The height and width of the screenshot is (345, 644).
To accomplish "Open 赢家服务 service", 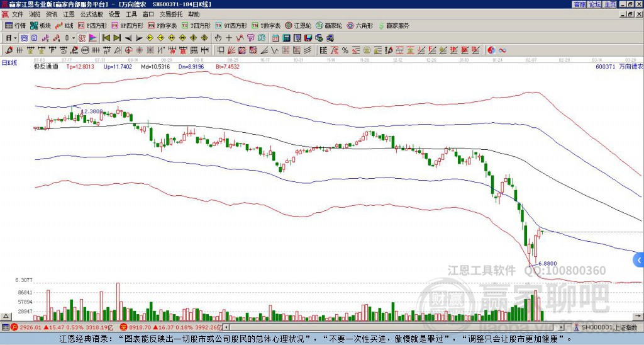I will pyautogui.click(x=394, y=25).
